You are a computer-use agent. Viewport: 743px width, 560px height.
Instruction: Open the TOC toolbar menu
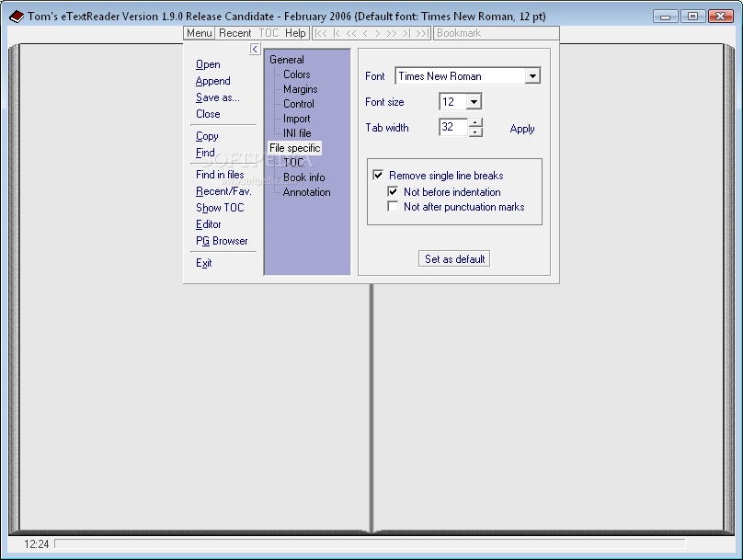[x=269, y=33]
